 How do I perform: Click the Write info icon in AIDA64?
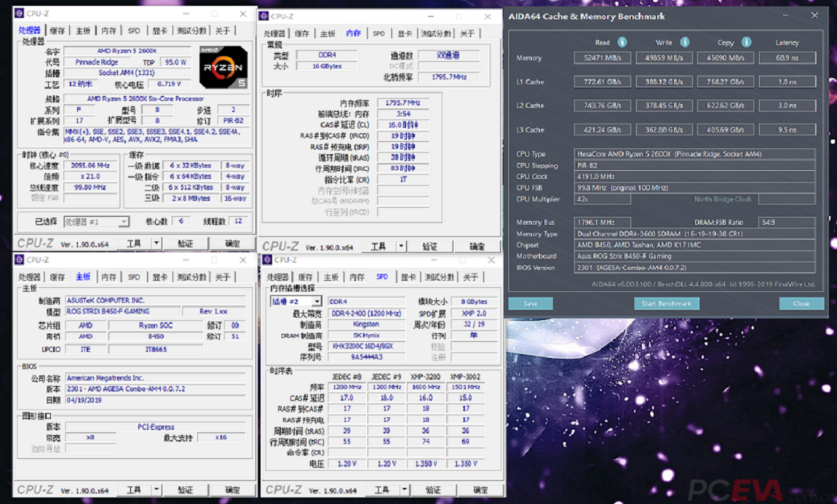click(684, 42)
